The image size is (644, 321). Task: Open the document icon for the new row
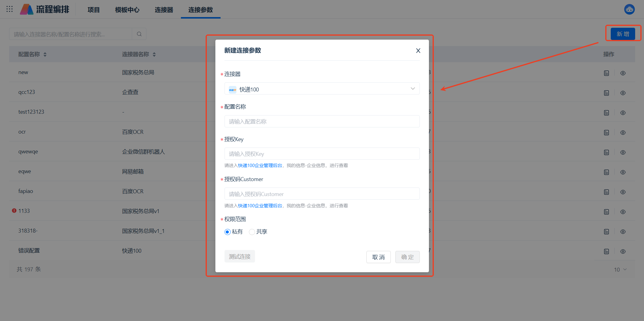(x=606, y=73)
